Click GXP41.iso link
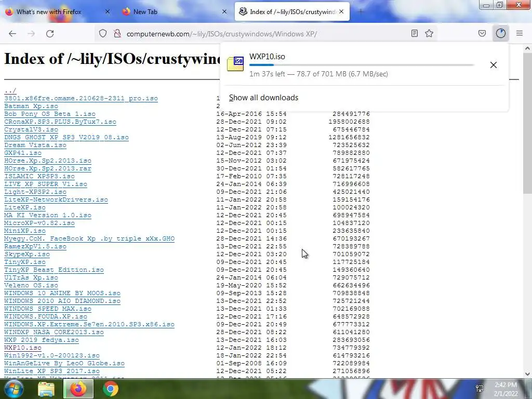This screenshot has height=399, width=532. (x=23, y=153)
